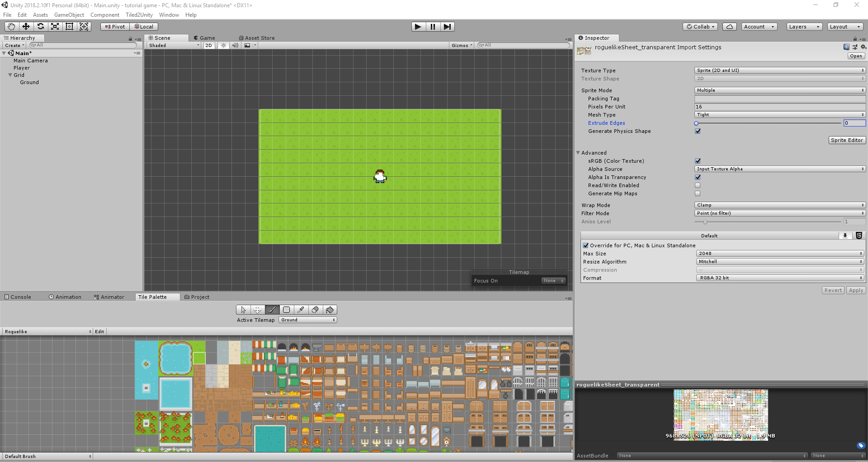
Task: Select the Tile Palette paint brush tool
Action: click(272, 310)
